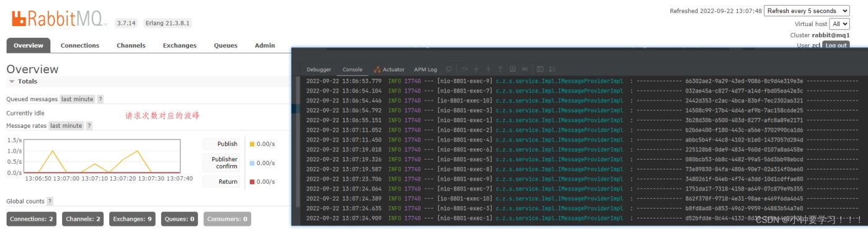Screen dimensions: 868x229
Task: Switch to the Overview tab
Action: [29, 45]
